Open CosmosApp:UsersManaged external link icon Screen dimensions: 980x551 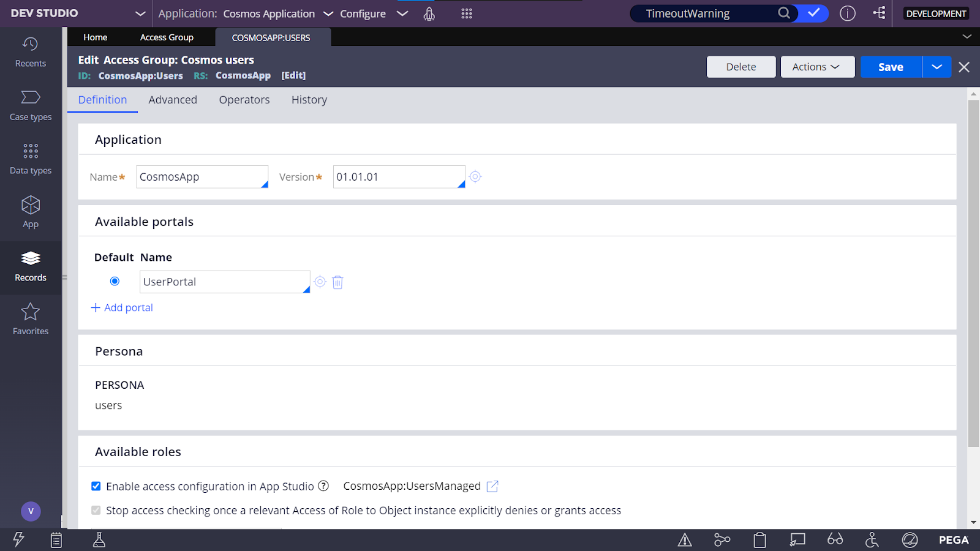[x=492, y=486]
